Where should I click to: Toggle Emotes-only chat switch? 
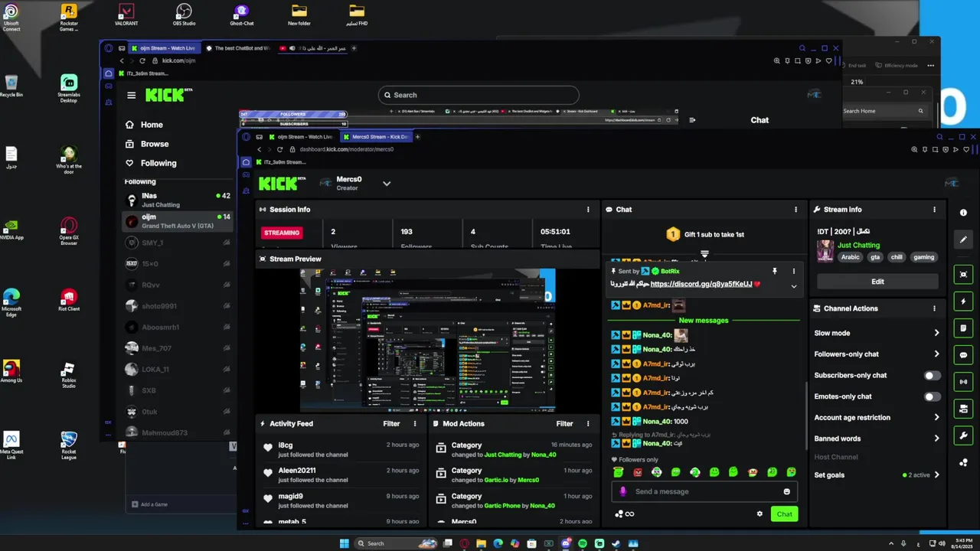click(932, 396)
